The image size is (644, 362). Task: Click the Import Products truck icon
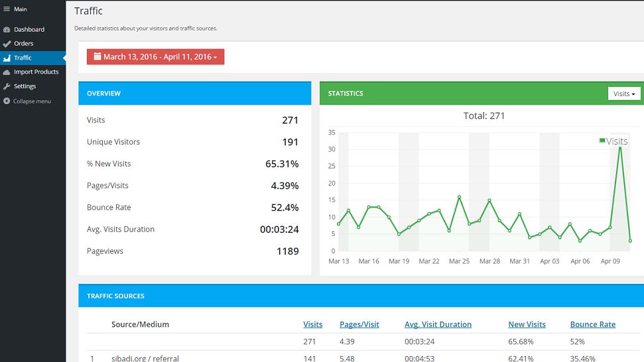pyautogui.click(x=7, y=72)
